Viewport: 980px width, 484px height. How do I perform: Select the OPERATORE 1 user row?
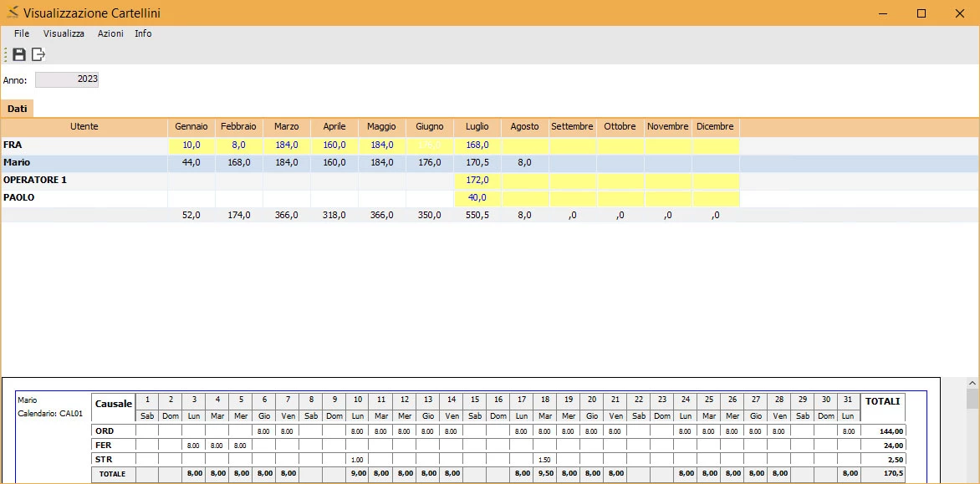490,180
